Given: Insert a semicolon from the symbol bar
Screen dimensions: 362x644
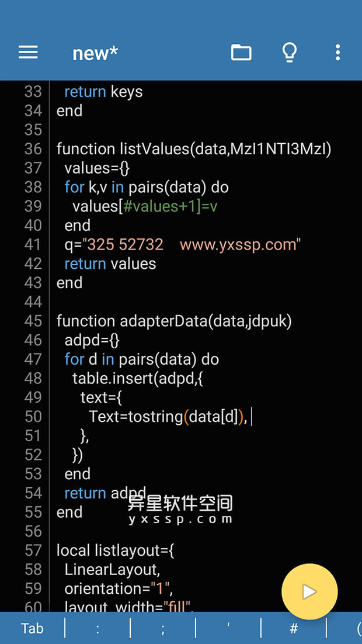Looking at the screenshot, I should click(x=162, y=628).
